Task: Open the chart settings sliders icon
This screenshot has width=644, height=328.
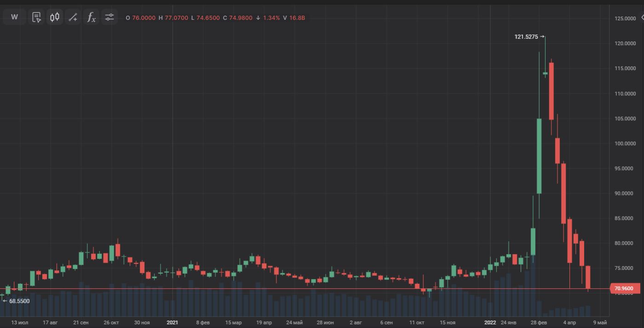Action: (109, 18)
